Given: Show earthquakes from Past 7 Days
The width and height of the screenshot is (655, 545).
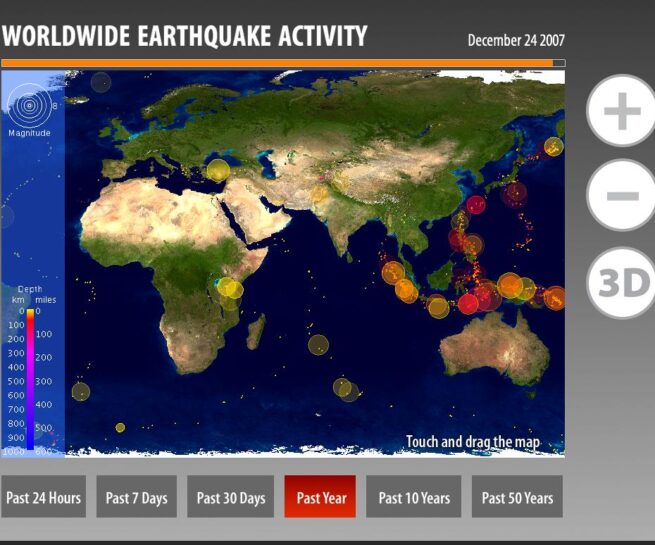Looking at the screenshot, I should click(x=136, y=498).
